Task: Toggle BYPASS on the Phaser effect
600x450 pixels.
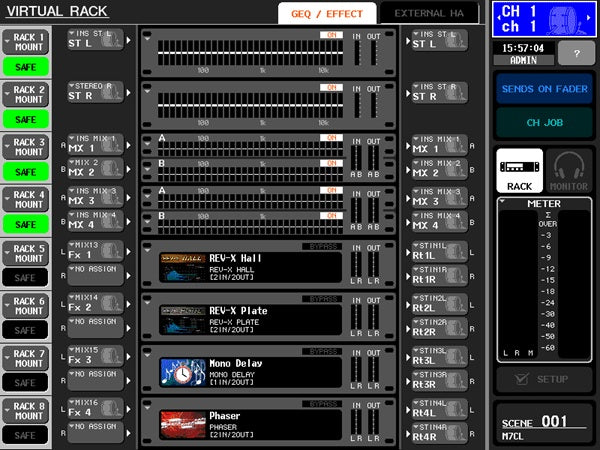Action: coord(322,404)
